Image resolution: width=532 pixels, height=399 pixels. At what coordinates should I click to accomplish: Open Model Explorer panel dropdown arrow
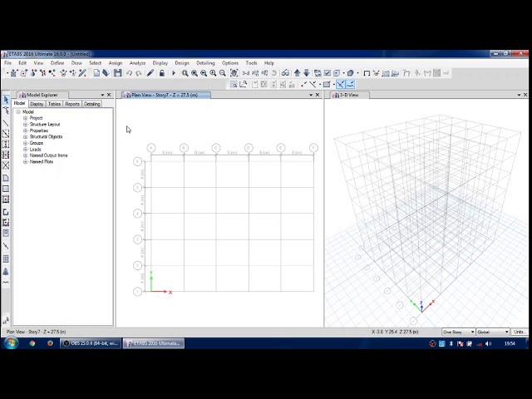[x=102, y=95]
